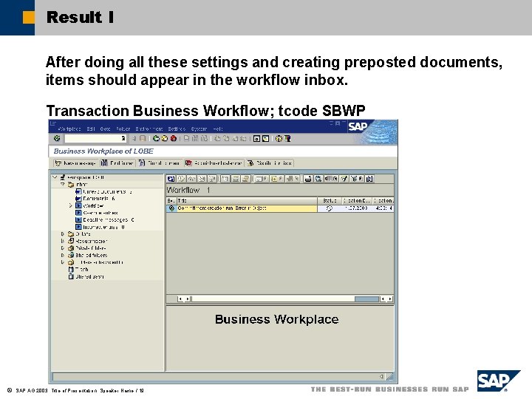This screenshot has height=399, width=532.
Task: Click the Print icon in the standard toolbar
Action: click(187, 138)
